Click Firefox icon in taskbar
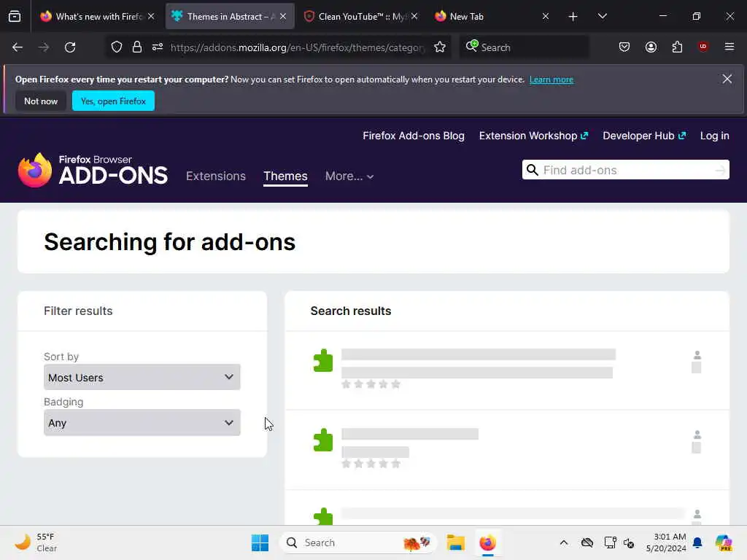 coord(487,542)
